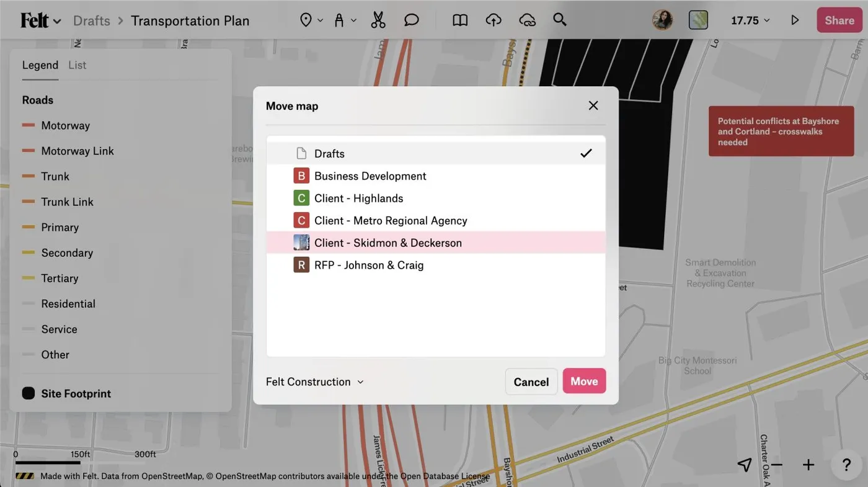This screenshot has width=868, height=487.
Task: Click the upload to cloud icon
Action: point(494,20)
